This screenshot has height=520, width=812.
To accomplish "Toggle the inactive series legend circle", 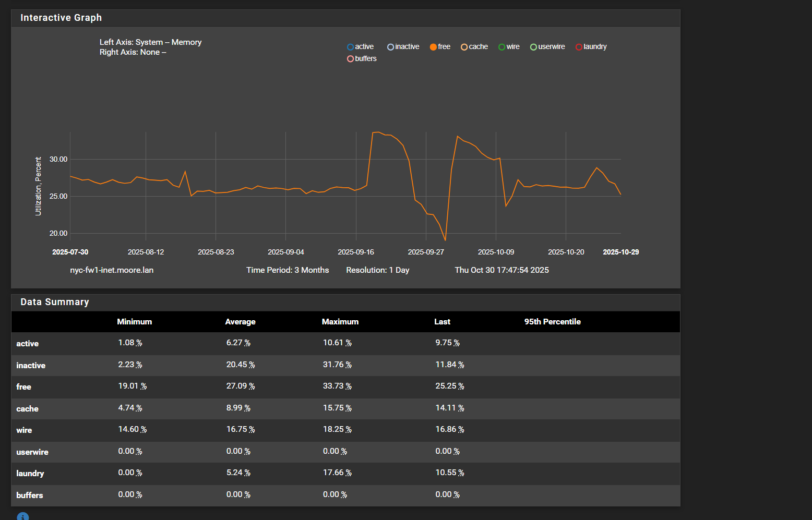I will tap(390, 47).
